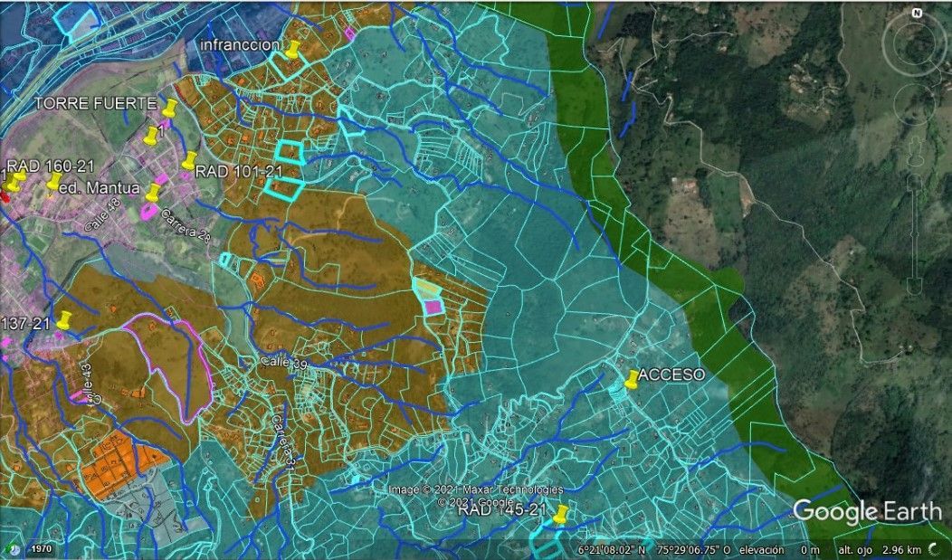The image size is (952, 560).
Task: Zoom out with bottom of zoom slider
Action: tap(914, 288)
